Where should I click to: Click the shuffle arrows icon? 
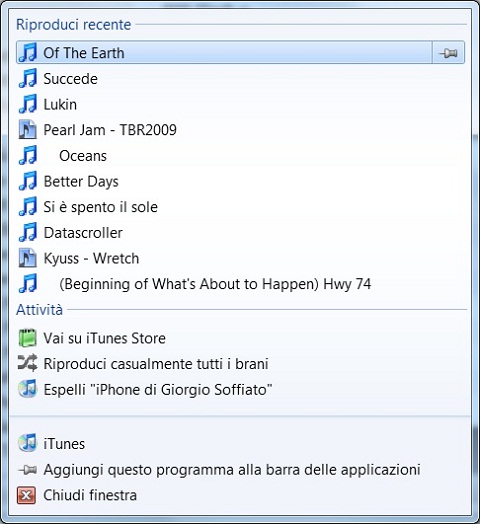[x=27, y=363]
